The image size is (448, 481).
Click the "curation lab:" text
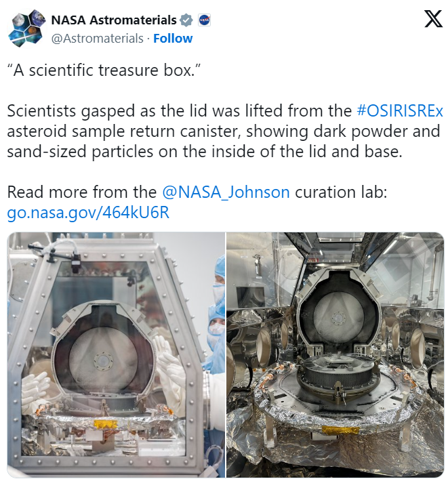(x=341, y=192)
